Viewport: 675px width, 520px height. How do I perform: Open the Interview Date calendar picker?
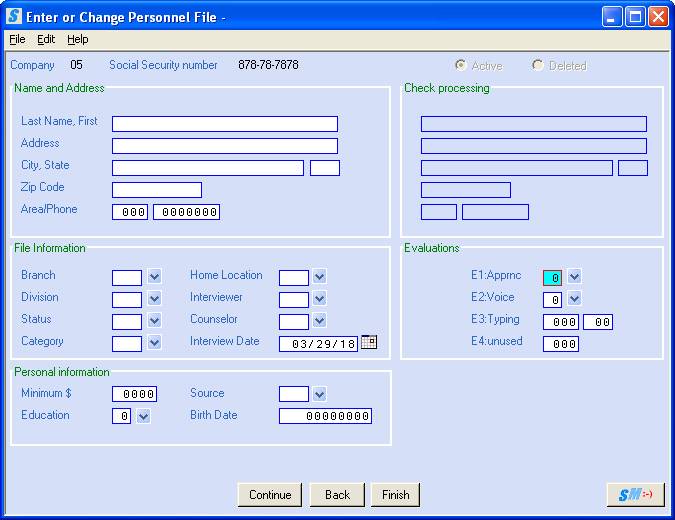click(369, 342)
